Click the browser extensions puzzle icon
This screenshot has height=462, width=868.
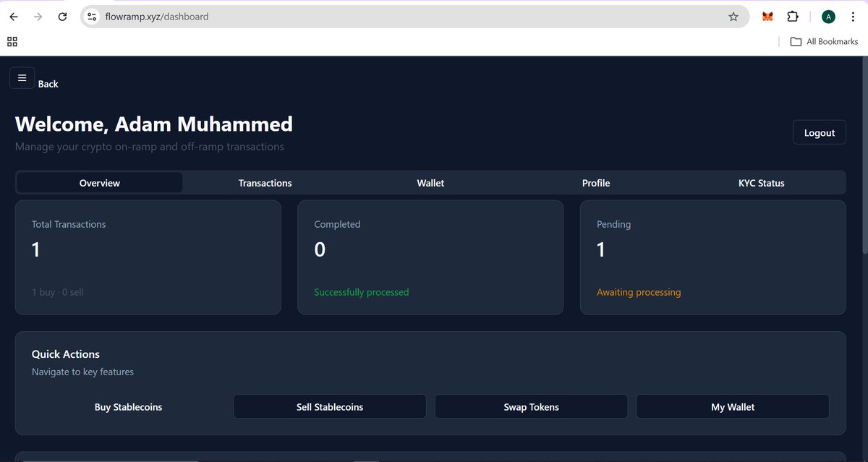pyautogui.click(x=793, y=16)
